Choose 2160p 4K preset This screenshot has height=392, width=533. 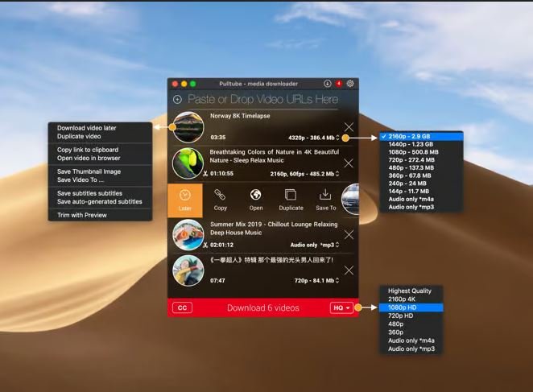pos(411,299)
